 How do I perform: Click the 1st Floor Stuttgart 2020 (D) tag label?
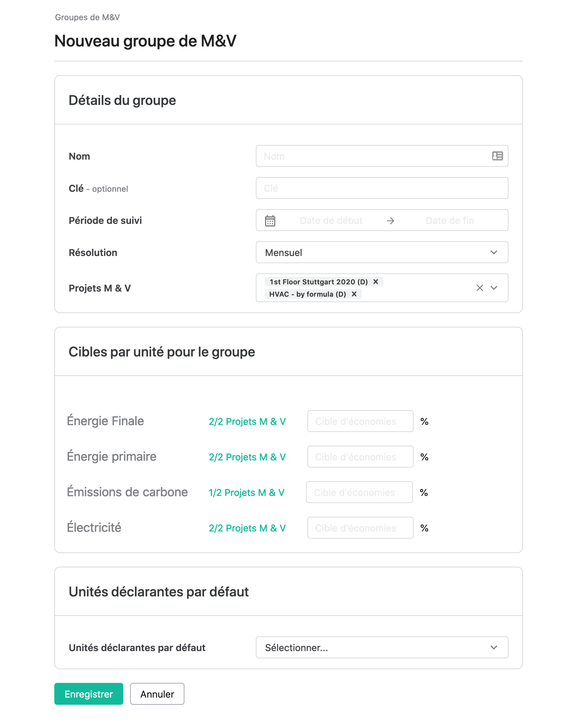point(319,282)
